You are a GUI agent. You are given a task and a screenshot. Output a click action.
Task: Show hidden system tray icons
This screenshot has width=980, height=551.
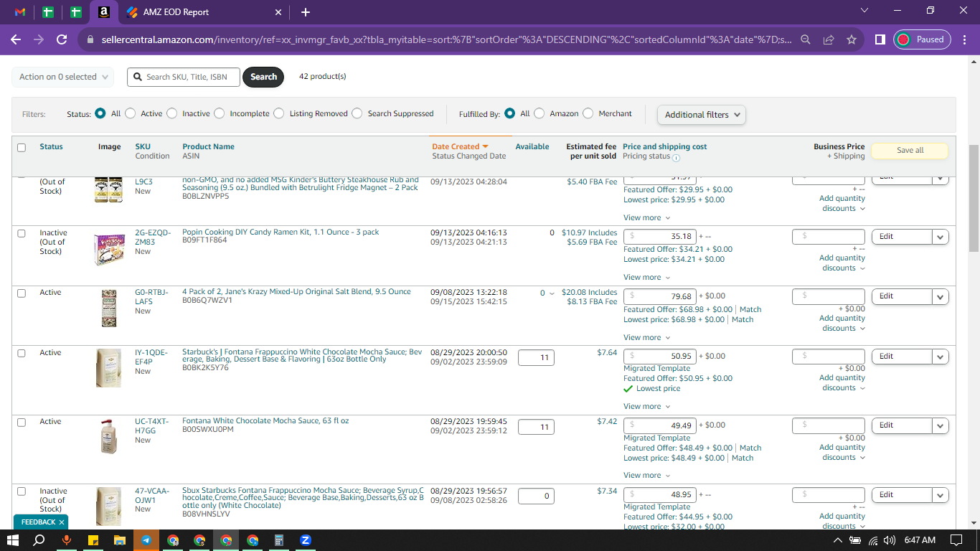point(839,540)
